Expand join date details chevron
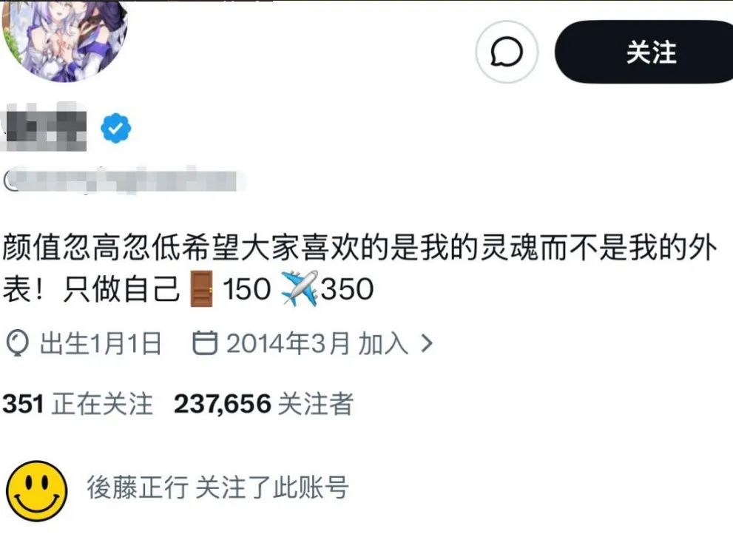 (x=427, y=343)
